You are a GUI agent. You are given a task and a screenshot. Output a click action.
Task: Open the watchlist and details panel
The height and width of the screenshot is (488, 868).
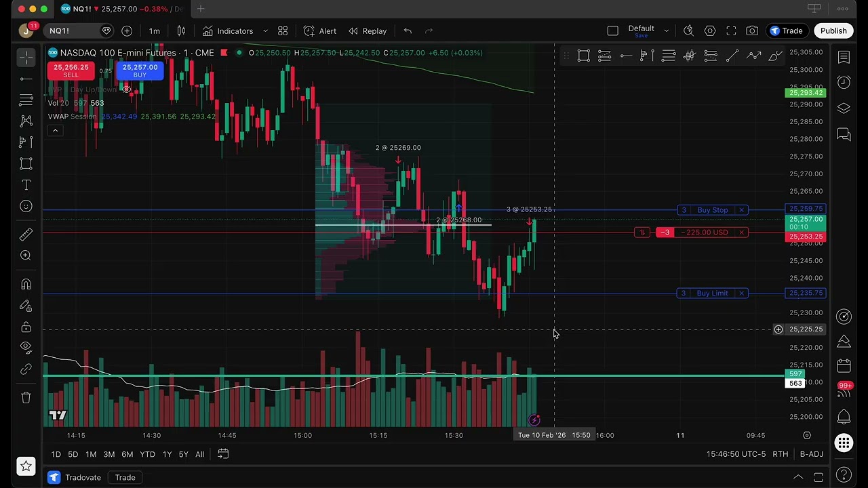pyautogui.click(x=844, y=58)
